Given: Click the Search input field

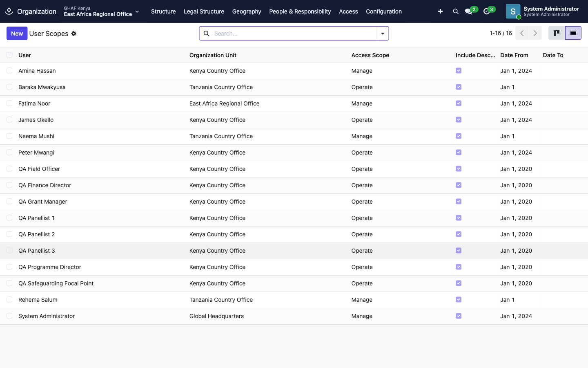Looking at the screenshot, I should [294, 34].
